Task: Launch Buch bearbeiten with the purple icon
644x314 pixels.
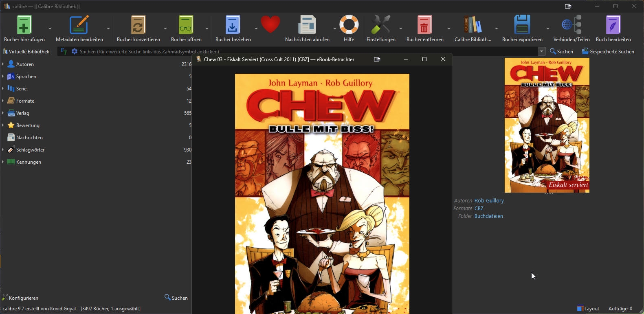Action: pos(613,25)
